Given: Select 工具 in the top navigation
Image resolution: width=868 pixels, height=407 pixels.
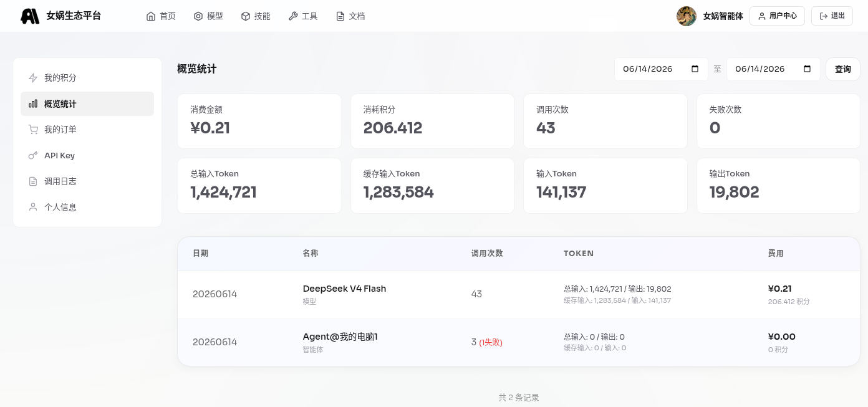Looking at the screenshot, I should tap(303, 16).
